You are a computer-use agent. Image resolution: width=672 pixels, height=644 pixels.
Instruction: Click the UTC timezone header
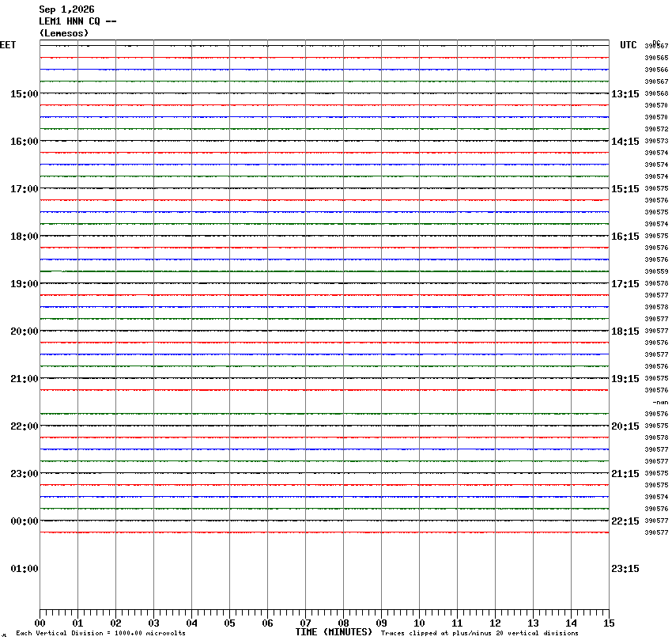click(629, 45)
